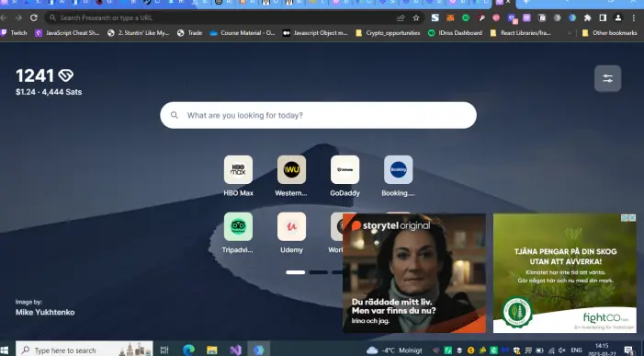Open the JavaScript Cheat Sheet bookmark
The image size is (644, 356).
click(x=67, y=33)
